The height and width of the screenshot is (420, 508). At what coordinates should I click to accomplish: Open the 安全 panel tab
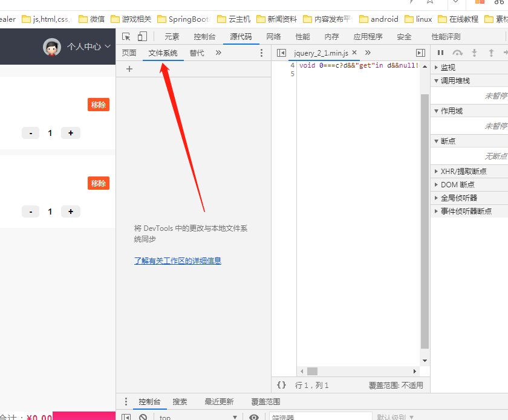[405, 37]
